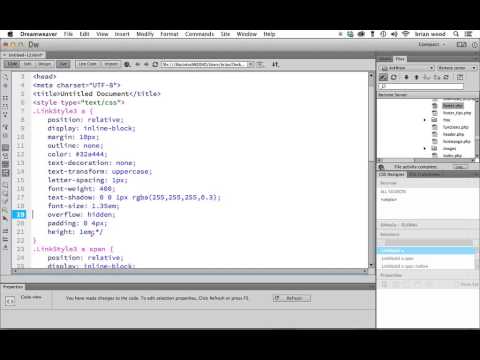Open the Remote server view dropdown
This screenshot has height=360, width=480.
click(457, 68)
